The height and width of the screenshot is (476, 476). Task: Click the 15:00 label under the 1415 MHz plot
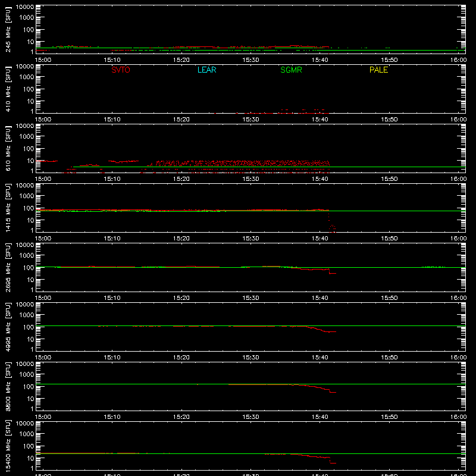43,239
